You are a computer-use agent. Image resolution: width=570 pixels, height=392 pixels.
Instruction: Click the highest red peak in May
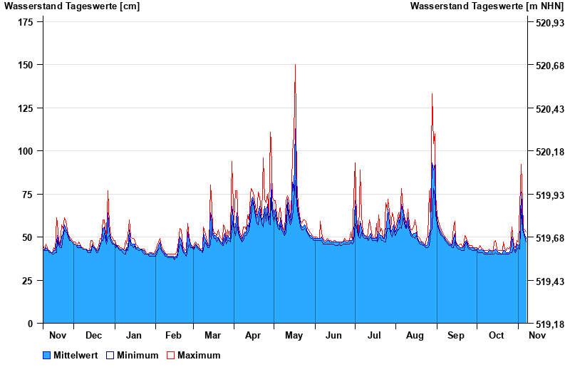295,66
